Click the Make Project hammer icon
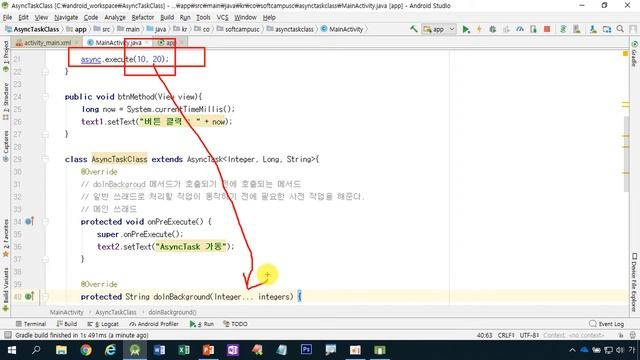The height and width of the screenshot is (360, 640). [413, 29]
